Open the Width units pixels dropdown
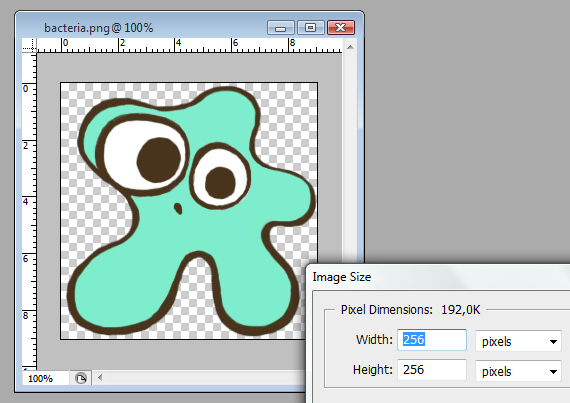This screenshot has height=403, width=570. pyautogui.click(x=518, y=341)
